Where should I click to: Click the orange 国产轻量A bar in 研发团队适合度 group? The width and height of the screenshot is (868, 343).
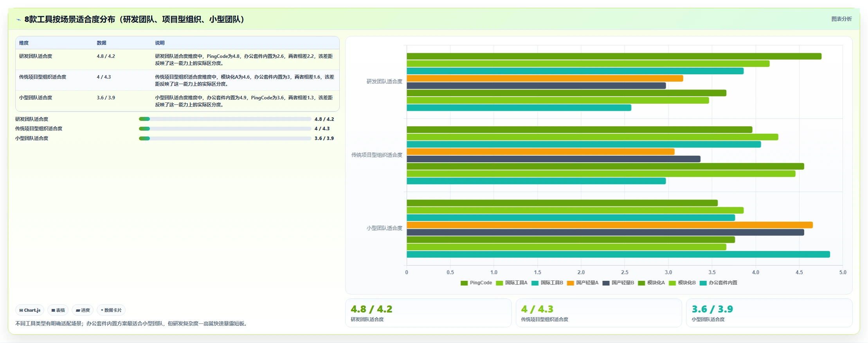[x=545, y=79]
